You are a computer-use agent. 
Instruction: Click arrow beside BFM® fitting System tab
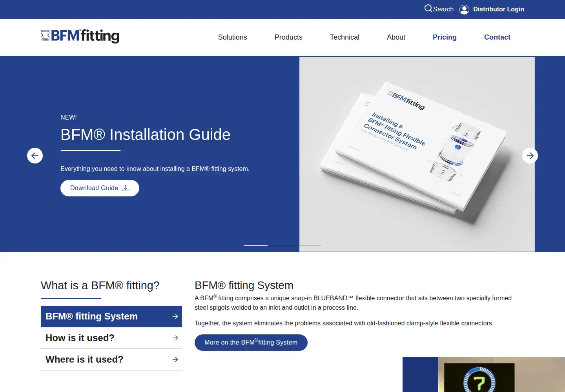coord(175,316)
